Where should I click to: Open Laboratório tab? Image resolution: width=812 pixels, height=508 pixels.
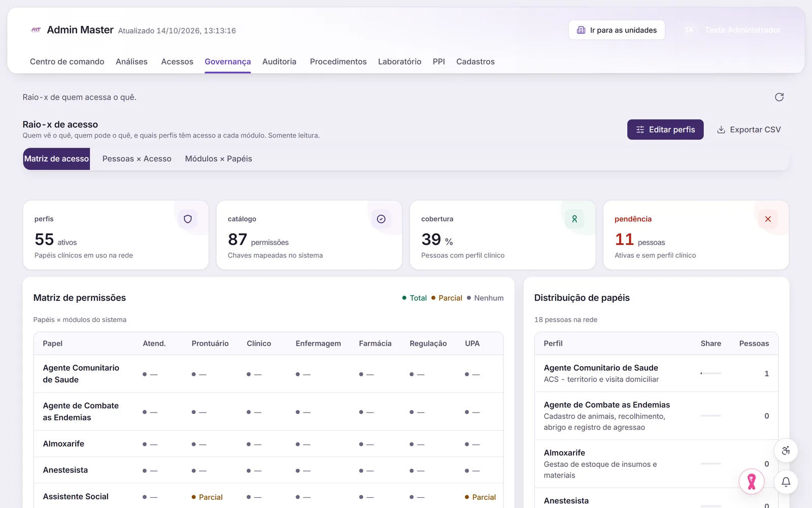[399, 61]
